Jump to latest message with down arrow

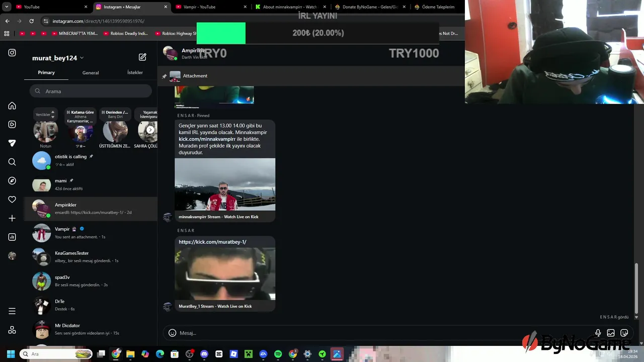pyautogui.click(x=636, y=317)
